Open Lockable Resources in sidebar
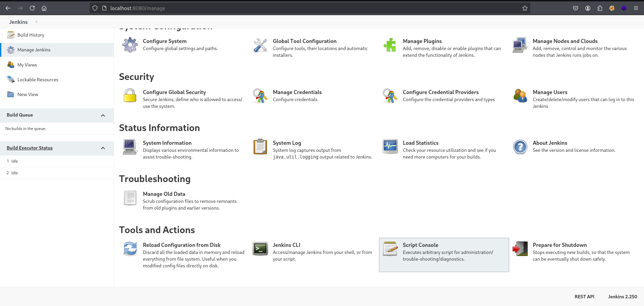The image size is (644, 306). click(x=38, y=80)
